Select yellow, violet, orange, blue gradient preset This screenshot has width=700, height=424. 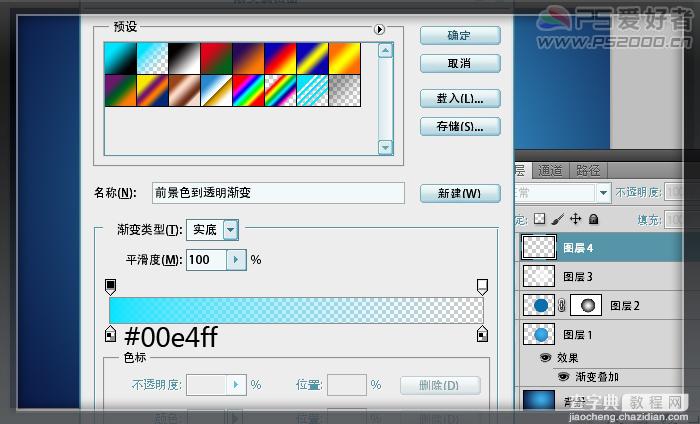pyautogui.click(x=153, y=91)
